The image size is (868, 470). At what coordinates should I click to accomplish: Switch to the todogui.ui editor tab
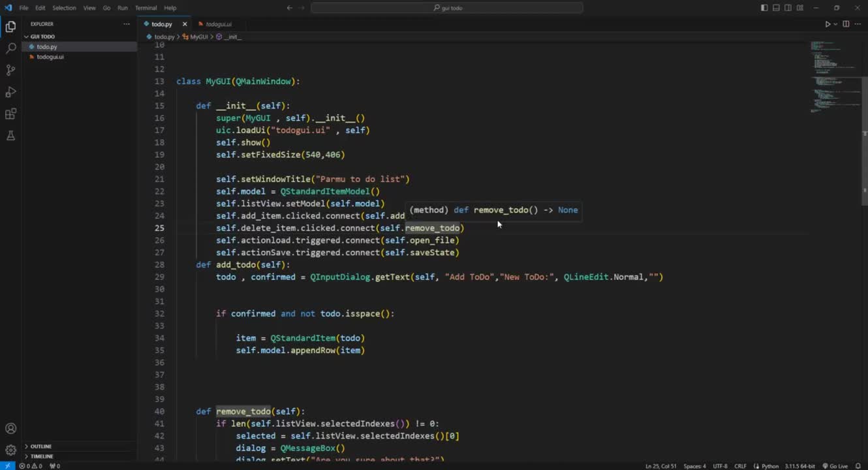218,24
